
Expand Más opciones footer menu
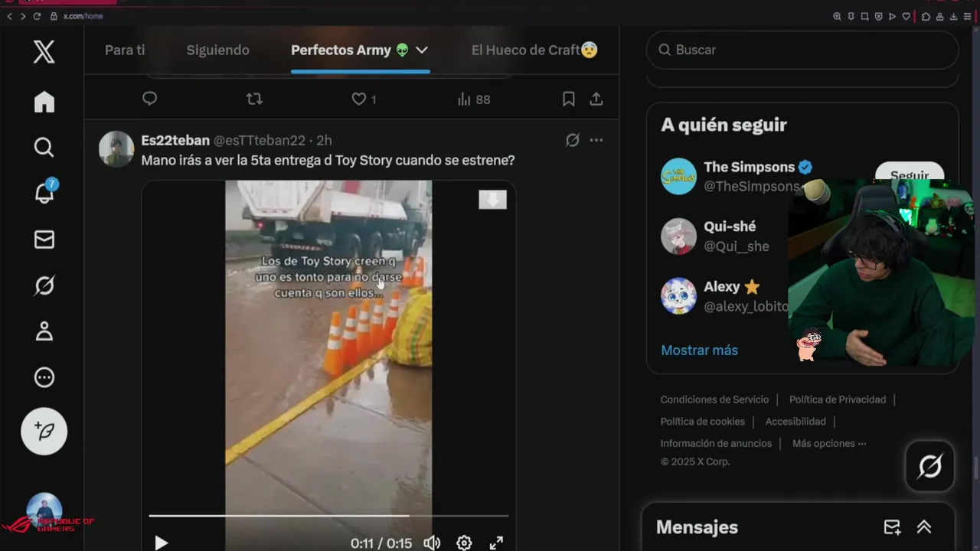829,443
